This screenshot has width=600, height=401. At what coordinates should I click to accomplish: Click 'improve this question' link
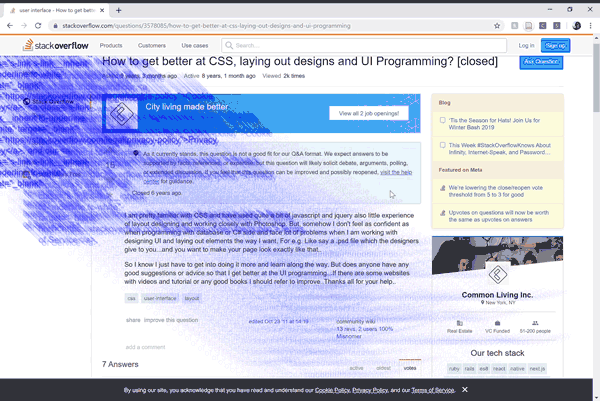[x=171, y=320]
